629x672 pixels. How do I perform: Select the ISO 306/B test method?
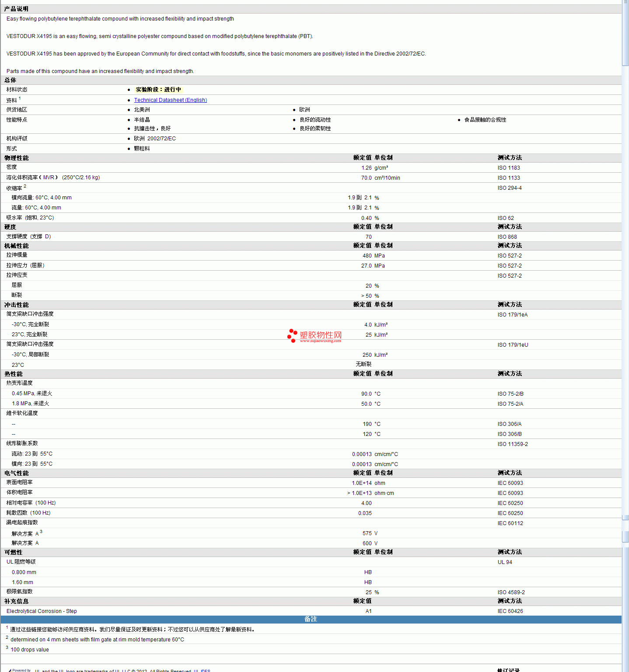tap(510, 434)
